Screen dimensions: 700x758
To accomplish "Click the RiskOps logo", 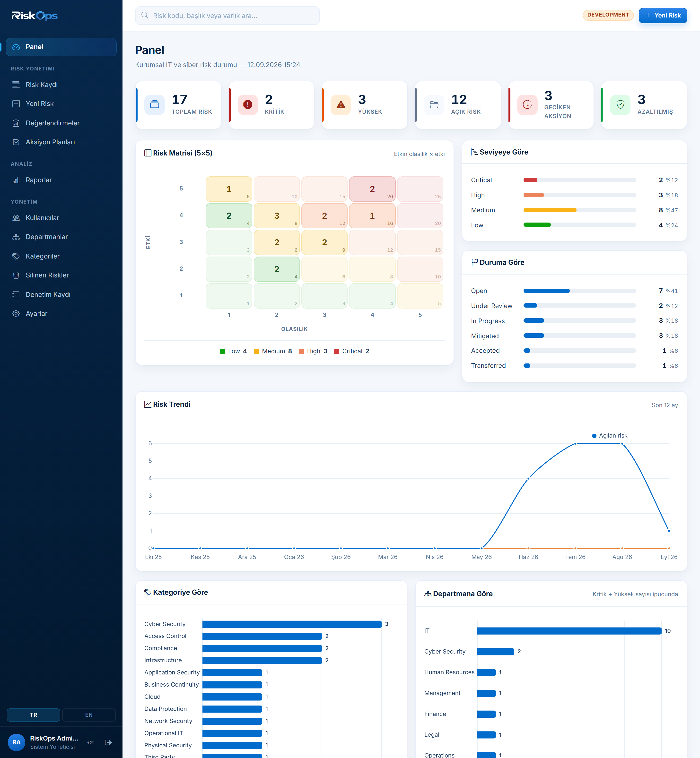I will 35,16.
